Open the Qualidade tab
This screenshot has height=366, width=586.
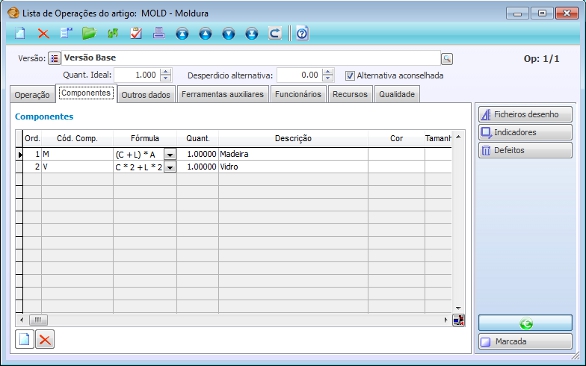(397, 94)
